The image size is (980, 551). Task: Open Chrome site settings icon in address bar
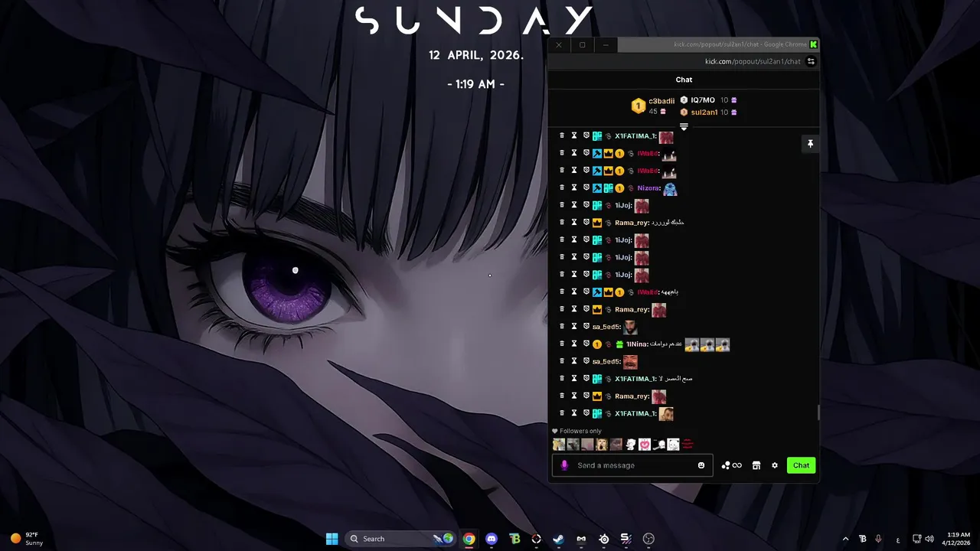pos(811,61)
